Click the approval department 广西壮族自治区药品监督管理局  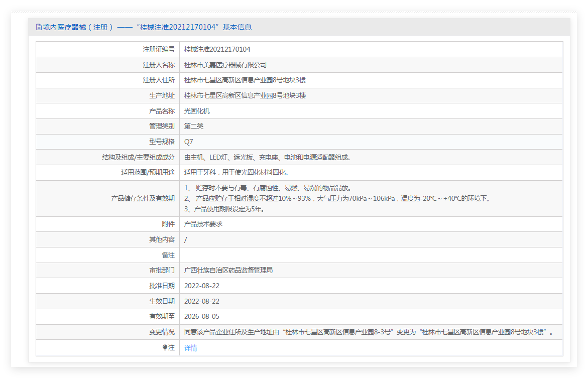pos(228,271)
